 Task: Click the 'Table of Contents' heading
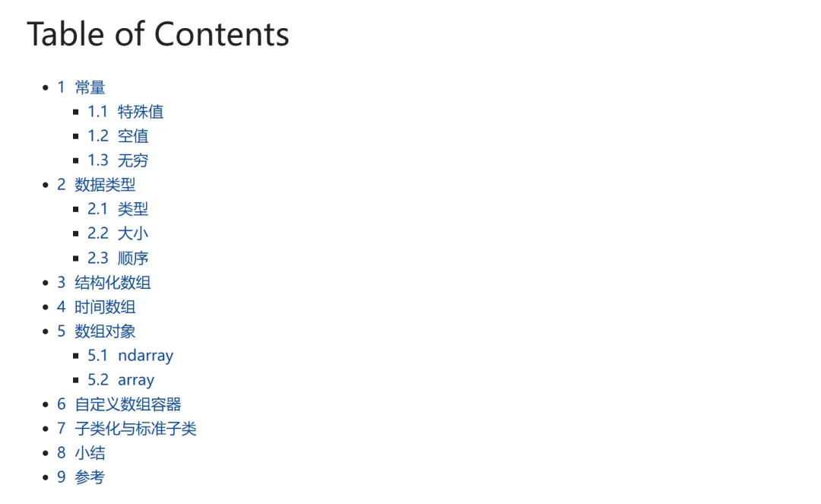158,34
